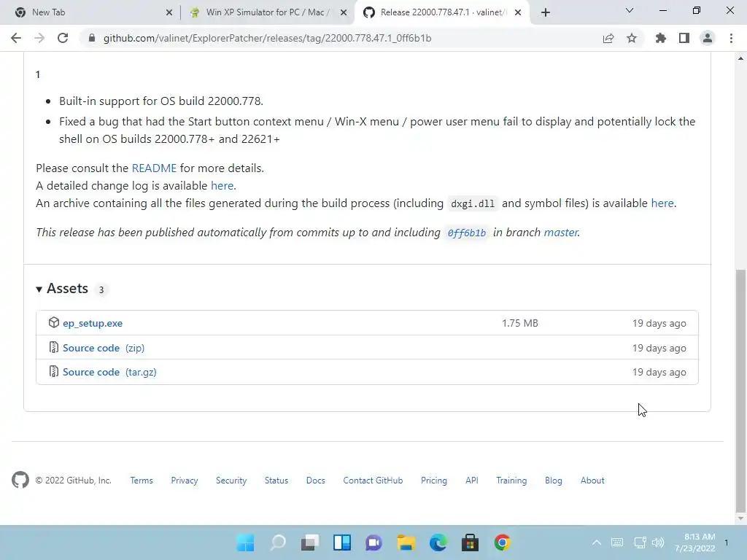The height and width of the screenshot is (560, 747).
Task: Open the Docs footer link
Action: click(x=315, y=481)
